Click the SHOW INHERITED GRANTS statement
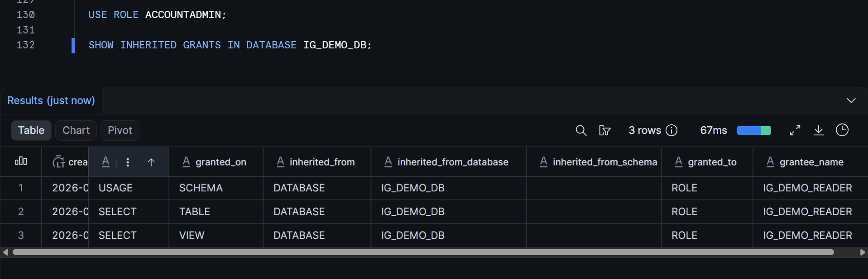 point(230,45)
